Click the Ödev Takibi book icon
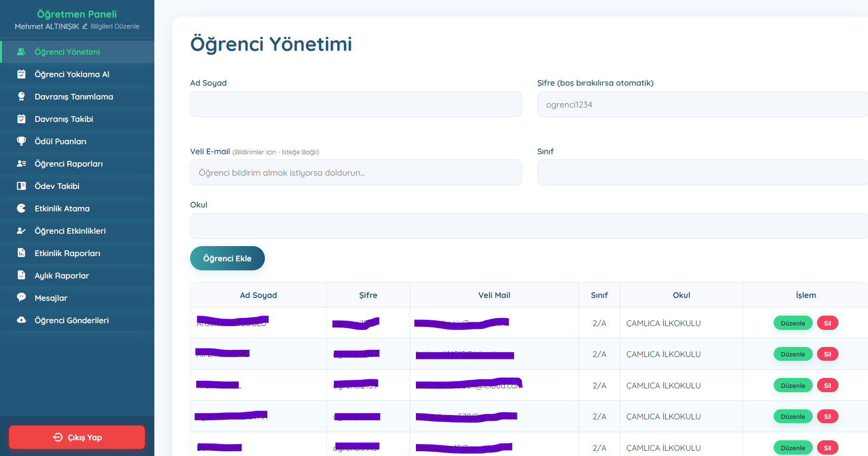 pyautogui.click(x=21, y=186)
